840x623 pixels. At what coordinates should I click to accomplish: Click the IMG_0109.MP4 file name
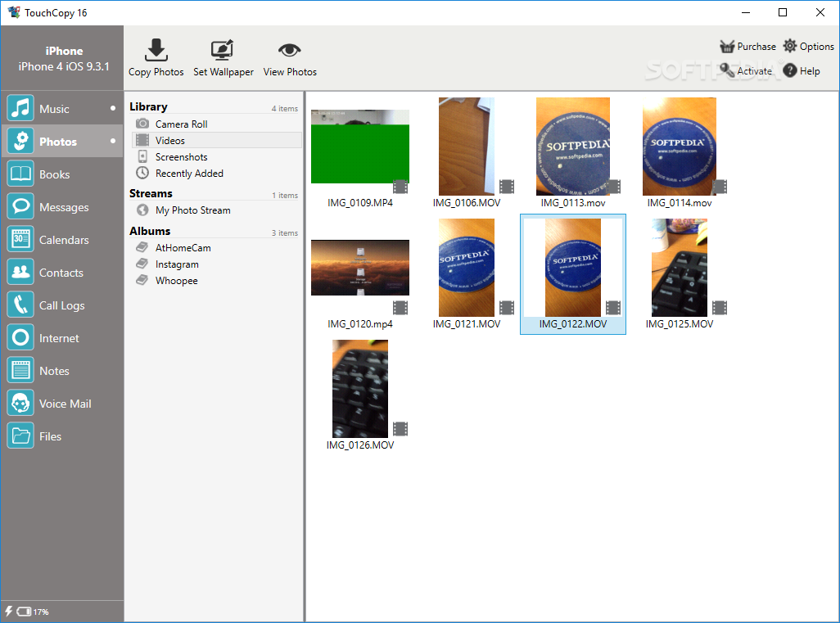360,203
